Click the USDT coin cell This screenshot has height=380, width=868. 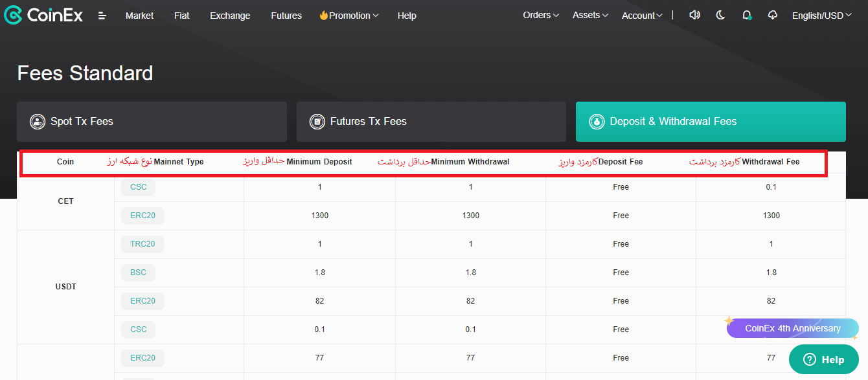pos(65,287)
